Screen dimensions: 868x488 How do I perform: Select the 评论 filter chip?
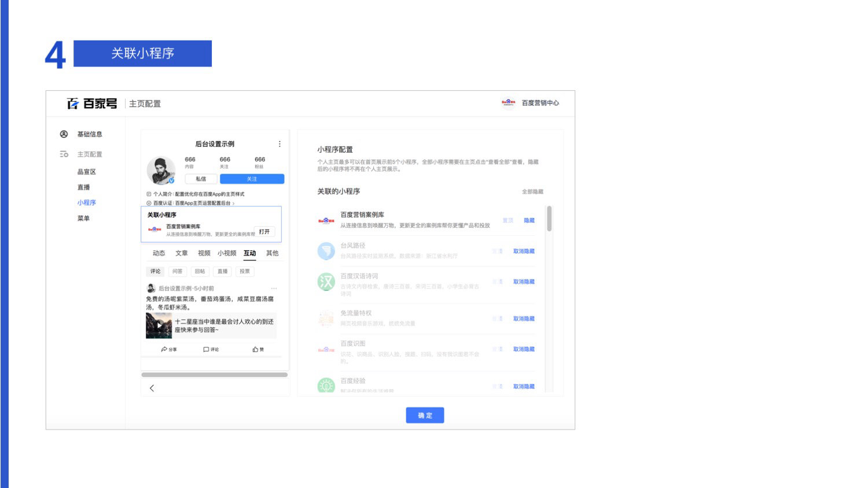156,271
